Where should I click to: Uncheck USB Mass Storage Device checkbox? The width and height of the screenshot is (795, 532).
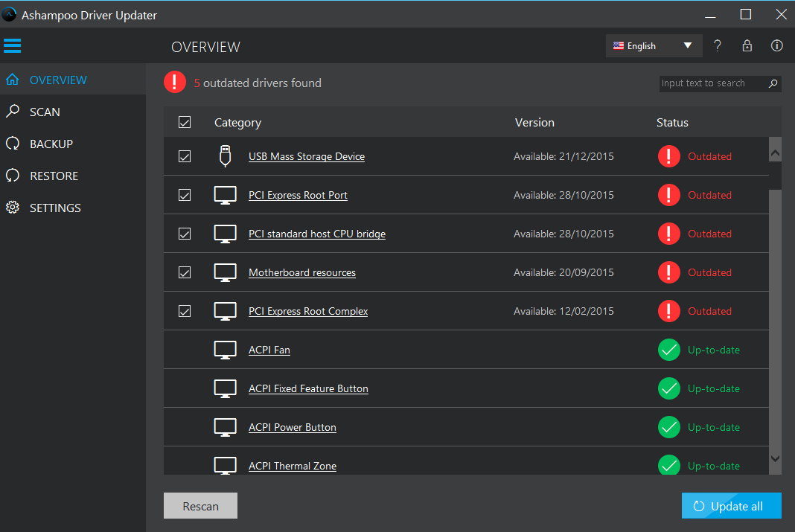(185, 156)
